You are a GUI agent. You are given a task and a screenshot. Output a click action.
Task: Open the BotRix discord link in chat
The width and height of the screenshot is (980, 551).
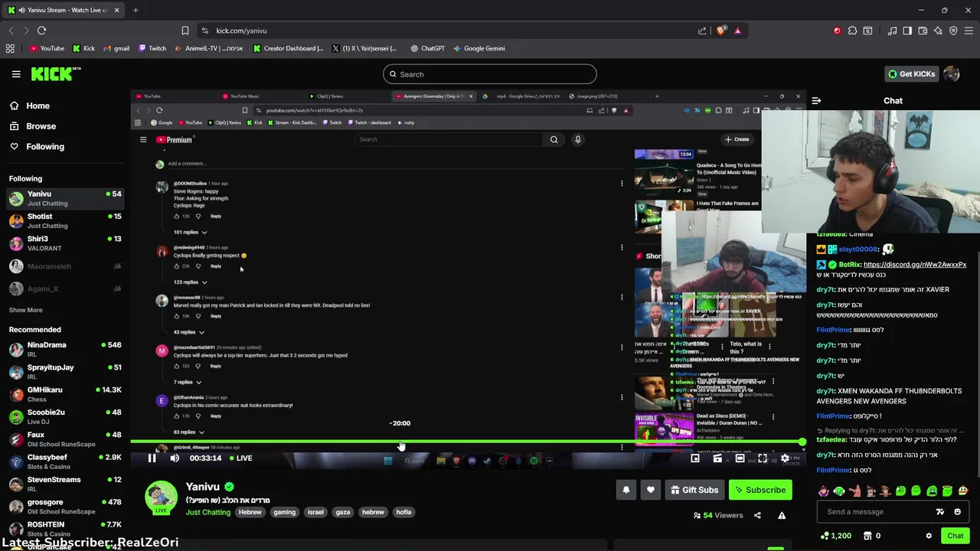pos(915,265)
